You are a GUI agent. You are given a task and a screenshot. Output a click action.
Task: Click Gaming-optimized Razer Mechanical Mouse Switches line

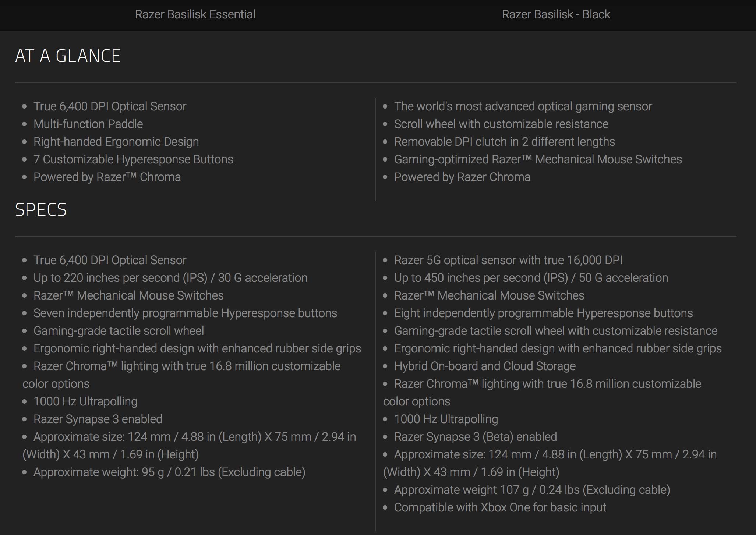pyautogui.click(x=538, y=159)
